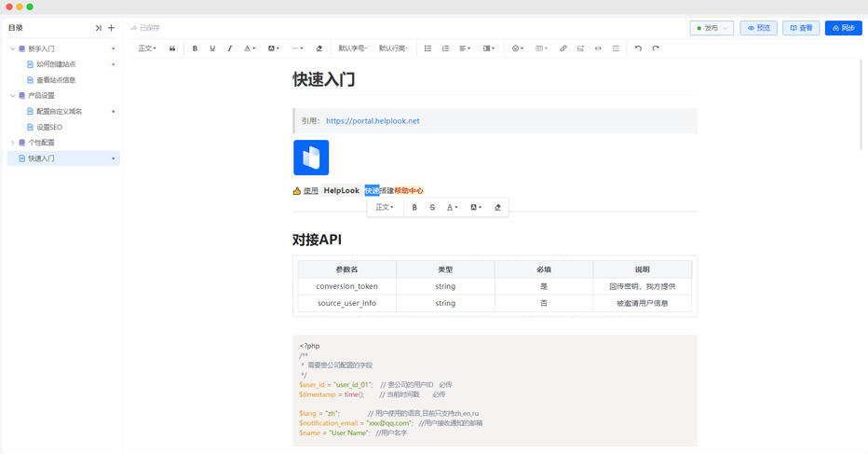Open the 默认字号 font size dropdown
868x454 pixels.
(x=353, y=48)
